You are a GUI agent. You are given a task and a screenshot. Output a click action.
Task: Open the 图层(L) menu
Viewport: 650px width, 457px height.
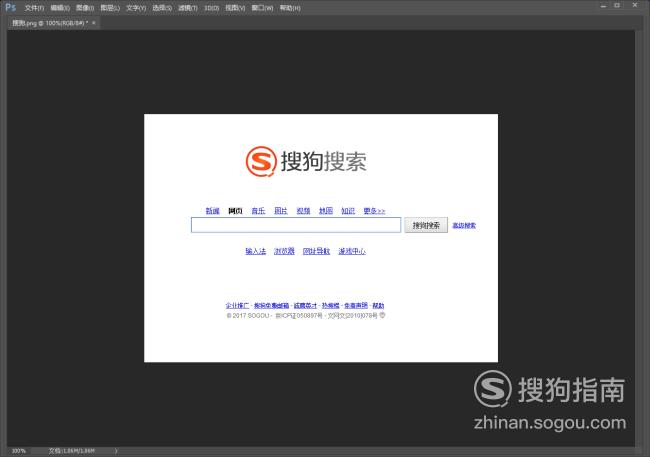pyautogui.click(x=110, y=8)
